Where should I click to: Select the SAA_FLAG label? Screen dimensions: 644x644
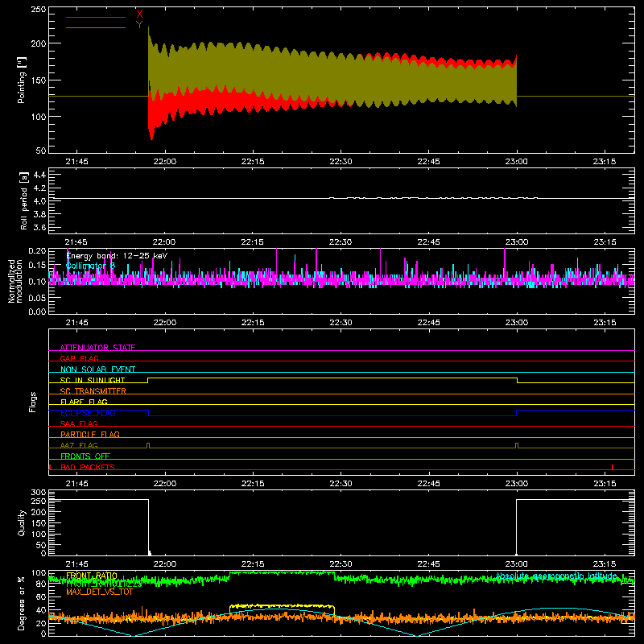[x=79, y=423]
